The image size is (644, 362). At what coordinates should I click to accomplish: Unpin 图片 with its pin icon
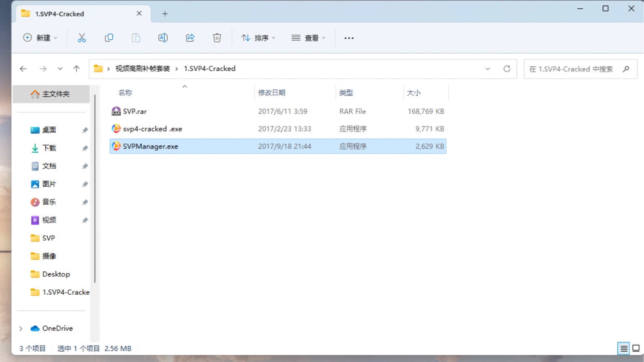85,184
